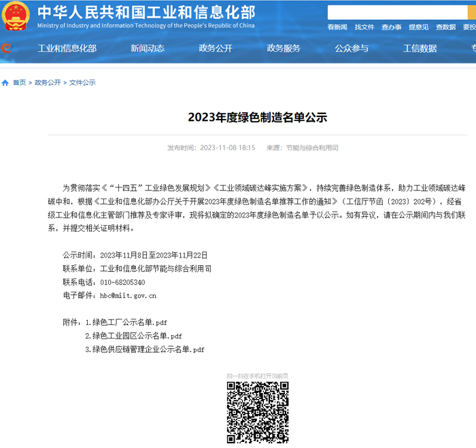Click 看新闻 quick link
This screenshot has height=448, width=476.
[x=337, y=27]
